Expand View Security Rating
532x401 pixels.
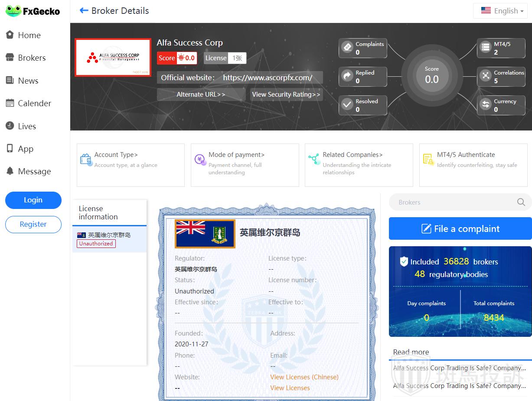pyautogui.click(x=286, y=95)
